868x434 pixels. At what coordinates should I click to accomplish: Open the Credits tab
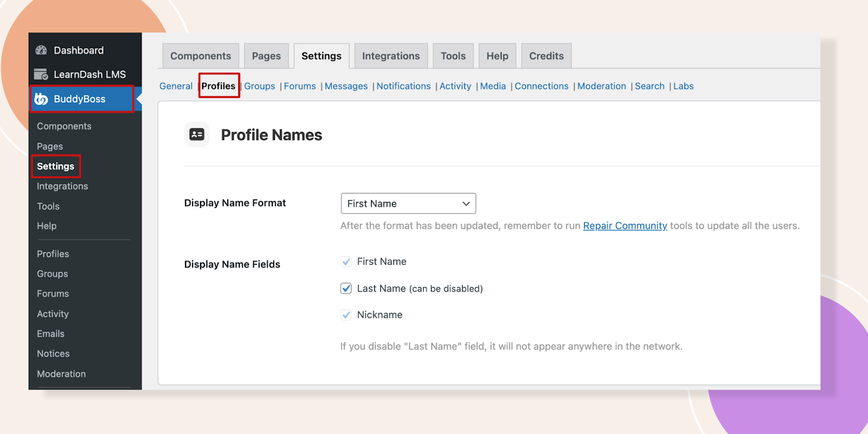click(546, 56)
